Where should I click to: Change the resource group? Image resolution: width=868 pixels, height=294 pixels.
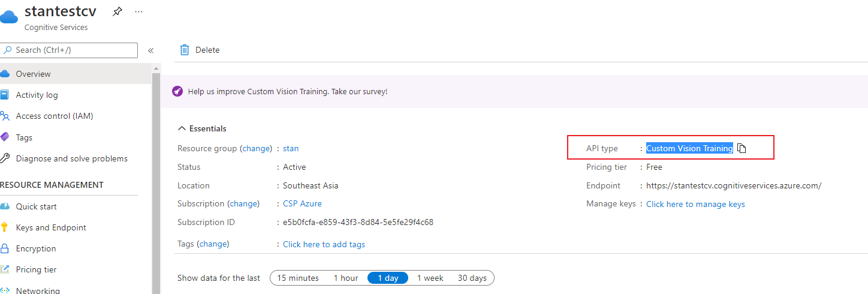point(256,148)
